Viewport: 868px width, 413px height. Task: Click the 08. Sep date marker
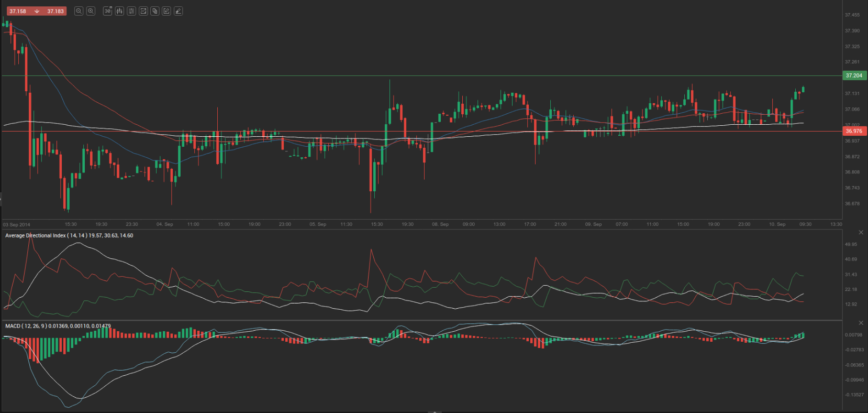[440, 224]
